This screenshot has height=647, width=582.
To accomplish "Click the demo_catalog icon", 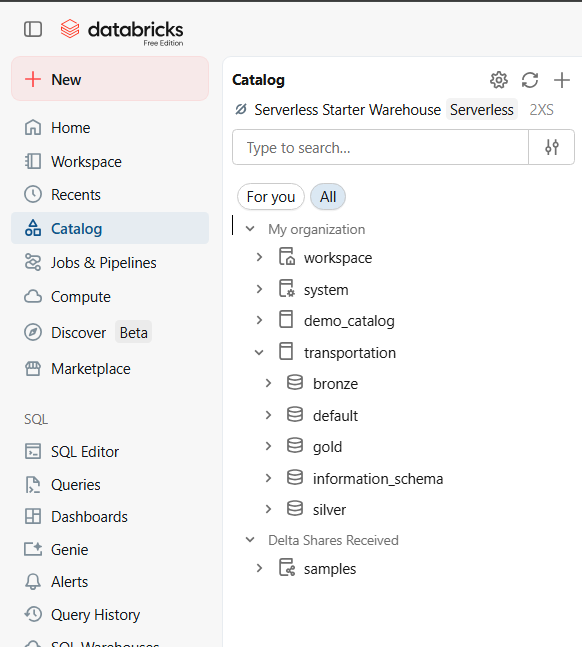I will coord(286,319).
